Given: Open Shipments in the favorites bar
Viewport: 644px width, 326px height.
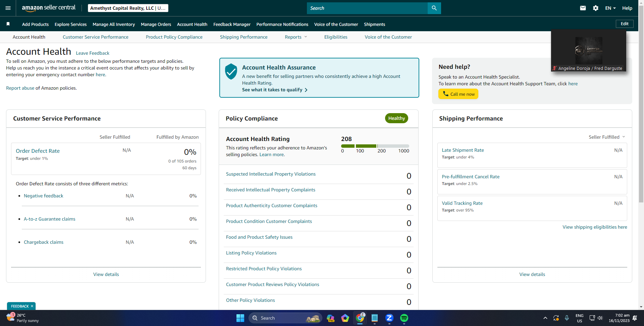Looking at the screenshot, I should point(374,24).
